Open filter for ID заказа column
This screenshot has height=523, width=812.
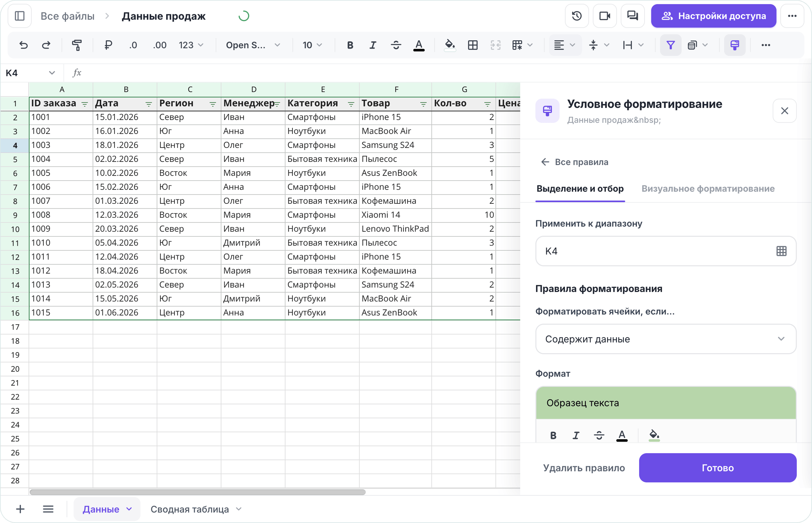[x=84, y=104]
